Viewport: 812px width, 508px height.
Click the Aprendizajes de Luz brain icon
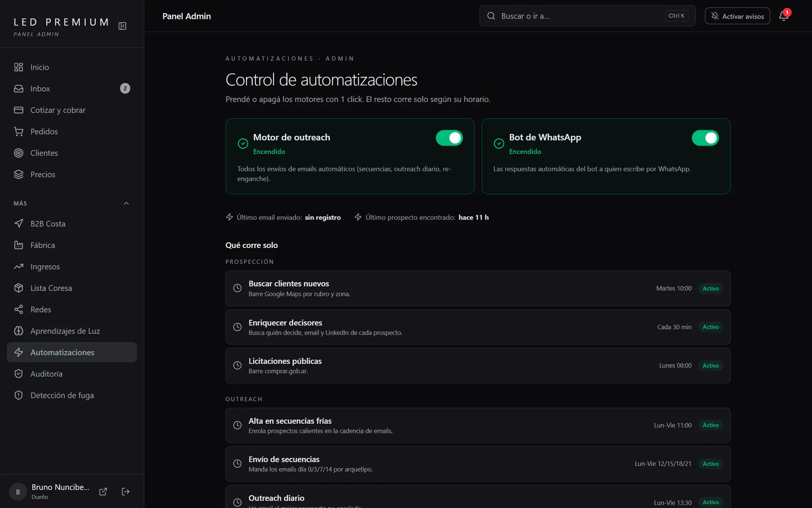18,331
